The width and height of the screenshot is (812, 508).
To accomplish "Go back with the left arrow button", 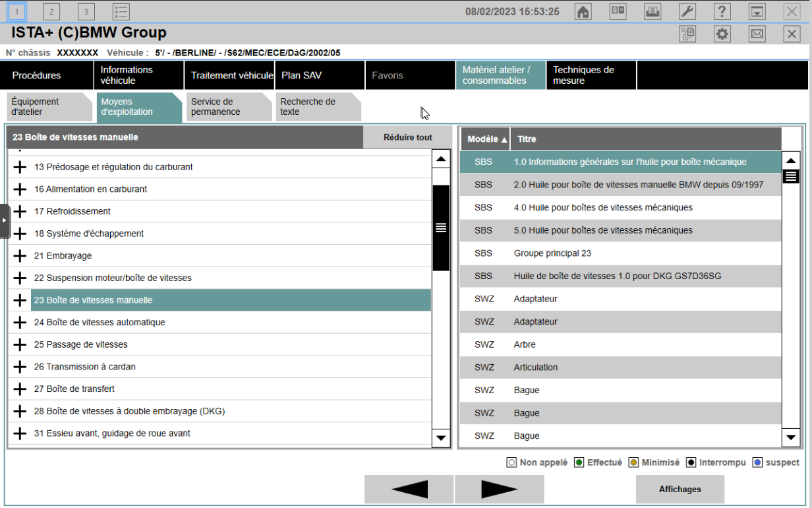I will click(409, 490).
